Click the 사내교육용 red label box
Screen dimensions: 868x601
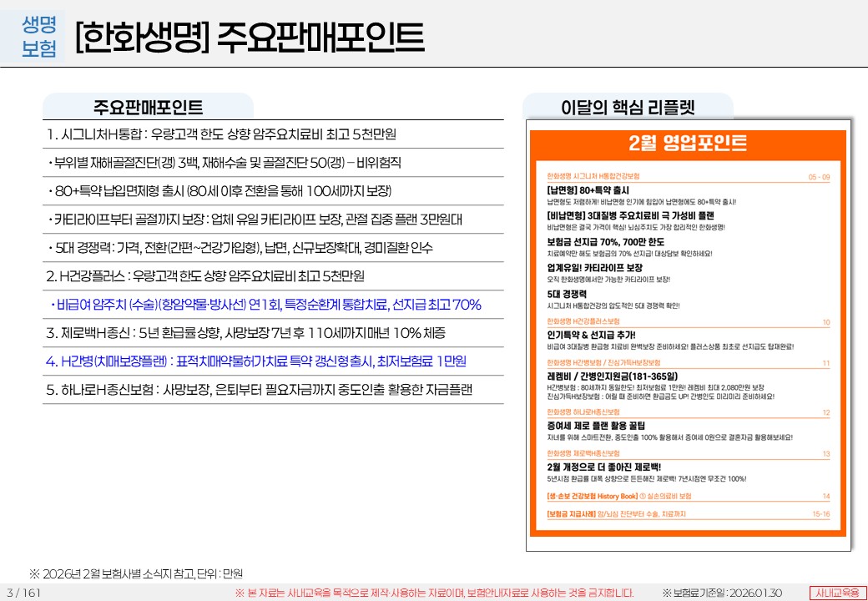[x=837, y=593]
